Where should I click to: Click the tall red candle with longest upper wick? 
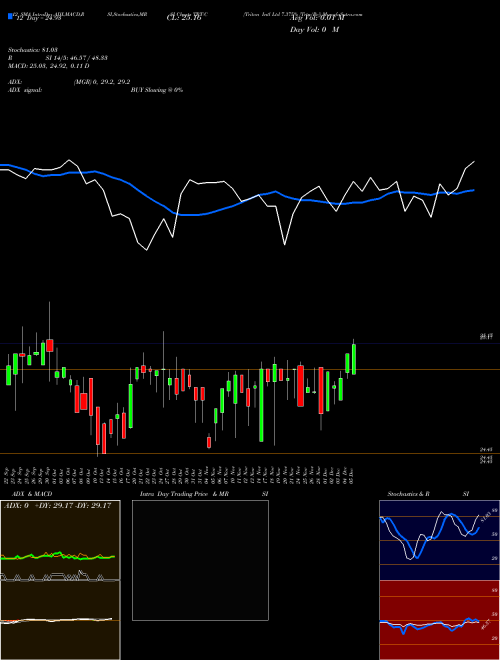50,345
